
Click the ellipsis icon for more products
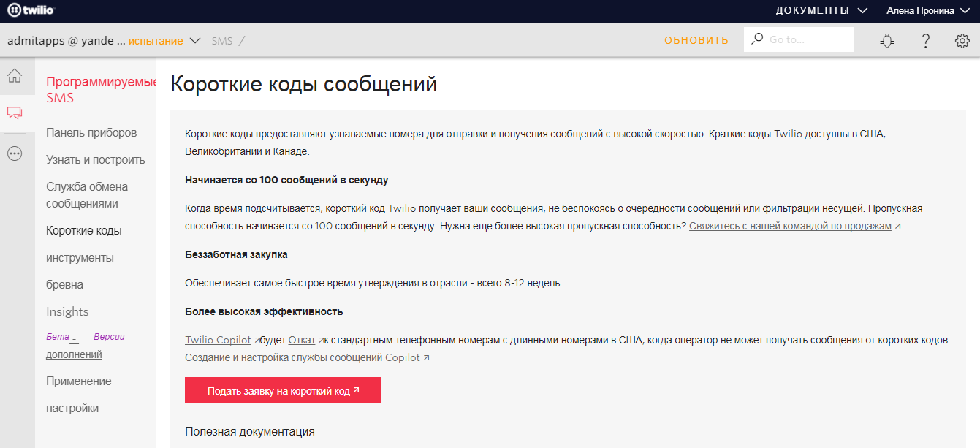tap(13, 152)
